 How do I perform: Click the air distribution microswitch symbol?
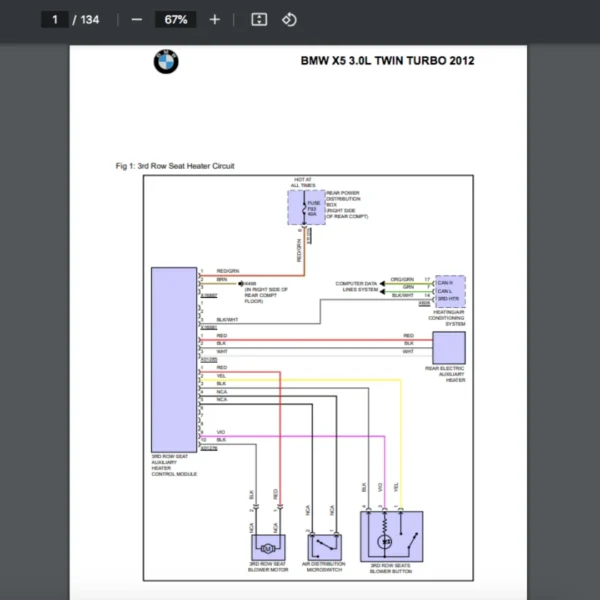click(x=324, y=546)
